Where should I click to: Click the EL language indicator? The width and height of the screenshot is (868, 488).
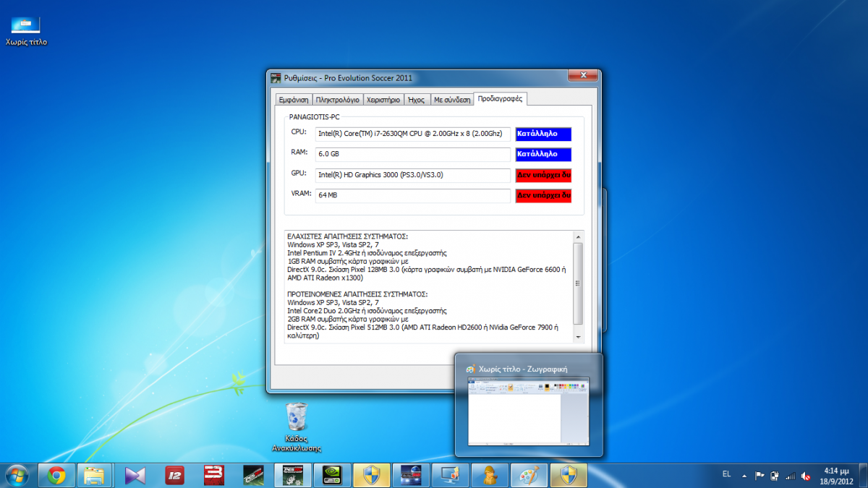click(x=726, y=474)
